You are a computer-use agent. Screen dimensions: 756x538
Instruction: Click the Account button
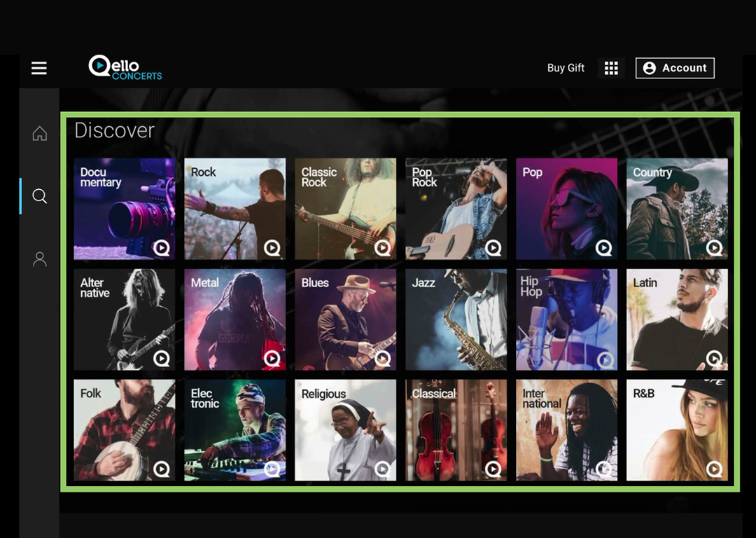(675, 68)
